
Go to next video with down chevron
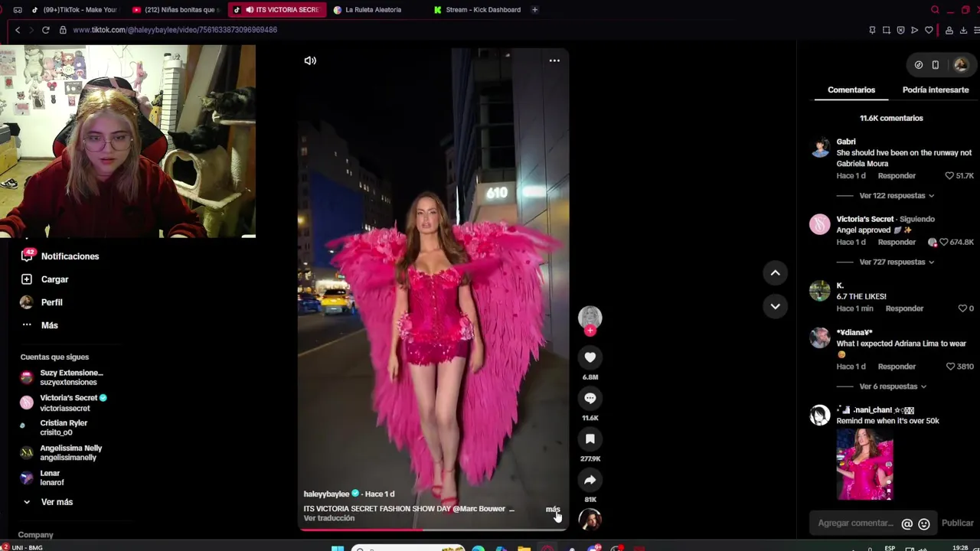(775, 306)
